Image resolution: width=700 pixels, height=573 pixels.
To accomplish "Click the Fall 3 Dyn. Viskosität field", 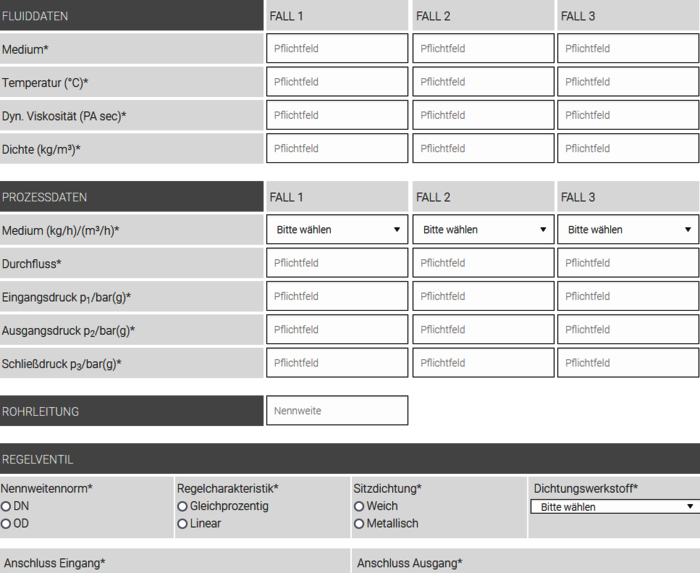I will coord(628,115).
